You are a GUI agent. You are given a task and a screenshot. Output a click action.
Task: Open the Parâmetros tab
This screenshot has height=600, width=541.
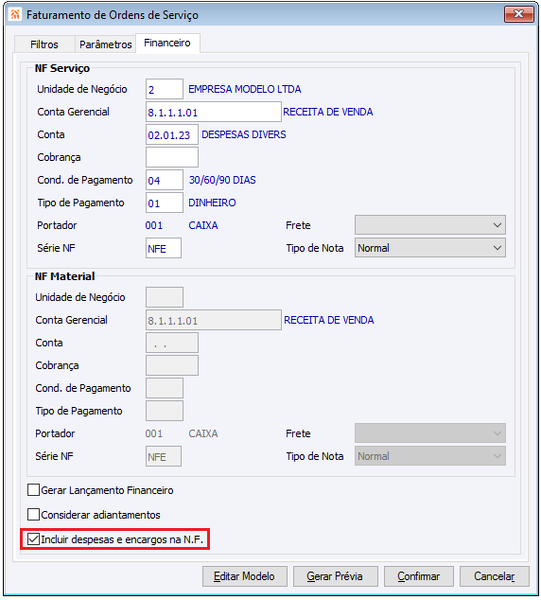pos(106,44)
